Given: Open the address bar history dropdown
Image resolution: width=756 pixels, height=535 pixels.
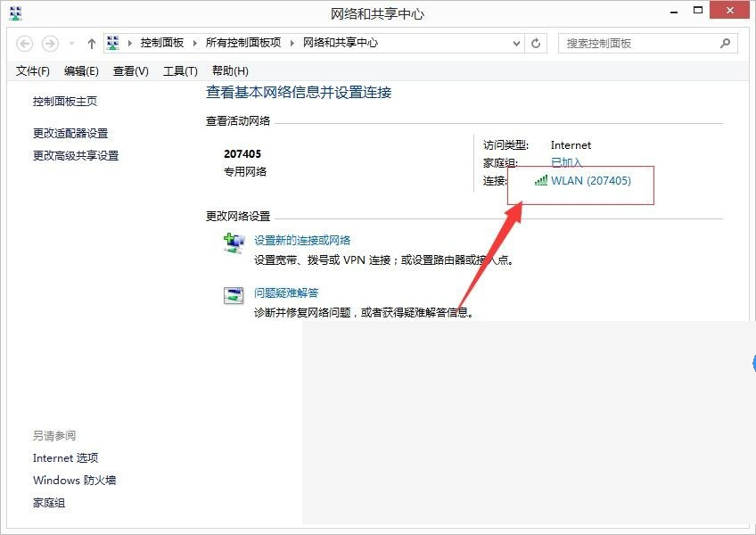Looking at the screenshot, I should coord(516,44).
